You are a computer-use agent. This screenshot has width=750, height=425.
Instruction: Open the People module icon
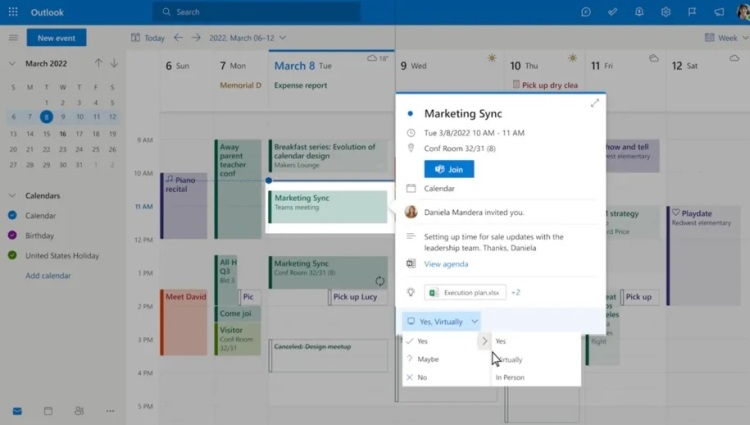[x=79, y=411]
